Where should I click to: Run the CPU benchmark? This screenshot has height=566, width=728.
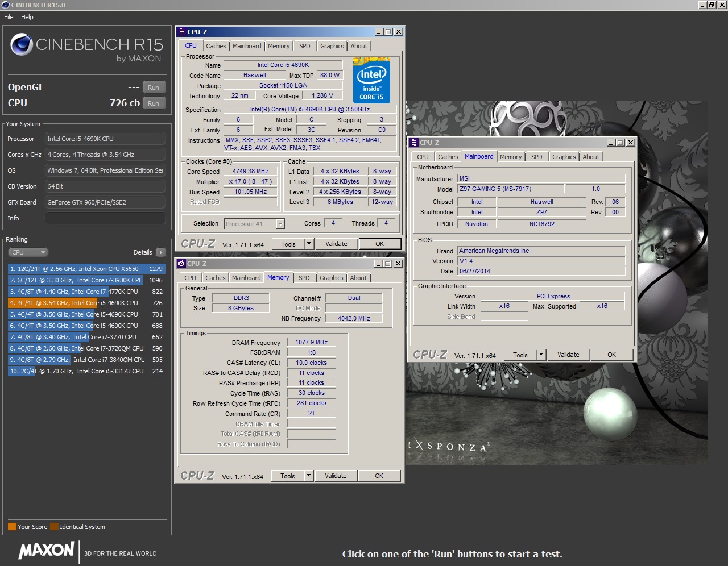(154, 103)
